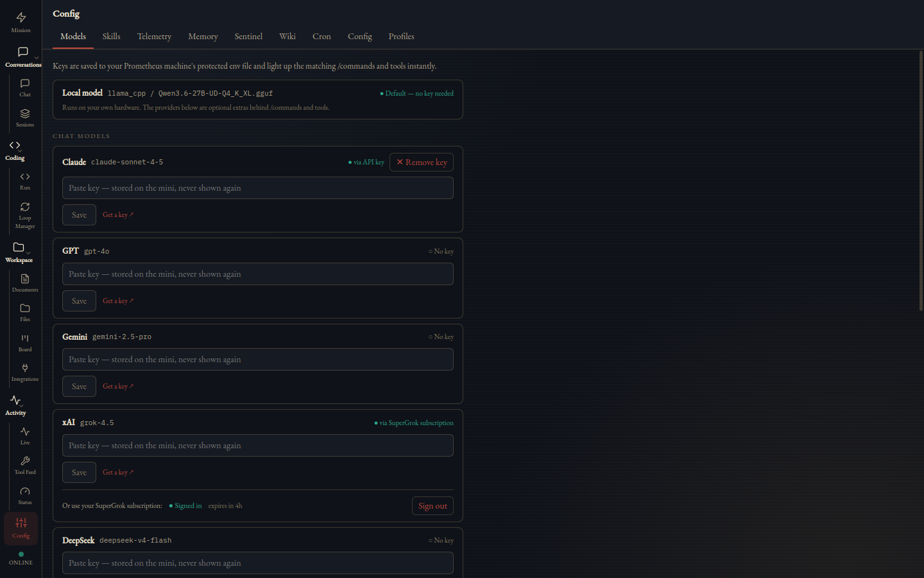Collapse the Workspace section chevron
This screenshot has height=578, width=924.
coord(28,253)
